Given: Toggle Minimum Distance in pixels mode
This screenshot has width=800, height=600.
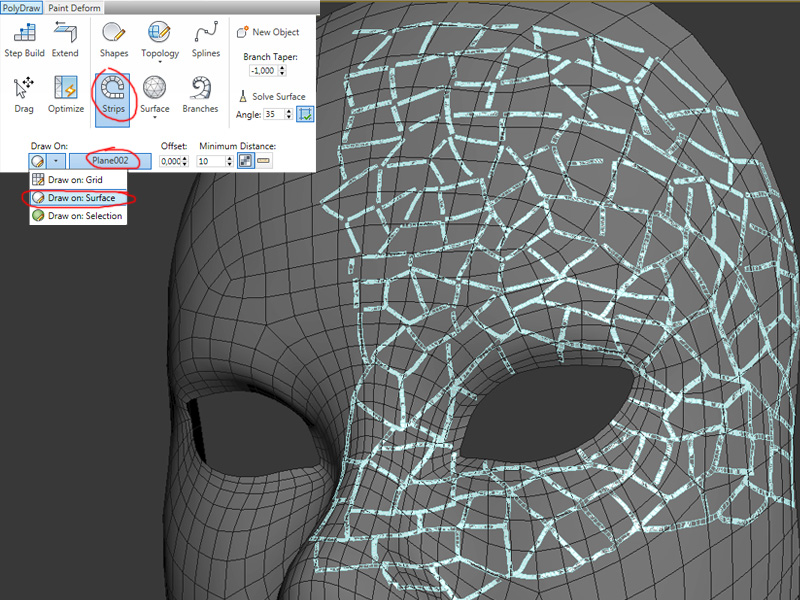Looking at the screenshot, I should coord(245,161).
